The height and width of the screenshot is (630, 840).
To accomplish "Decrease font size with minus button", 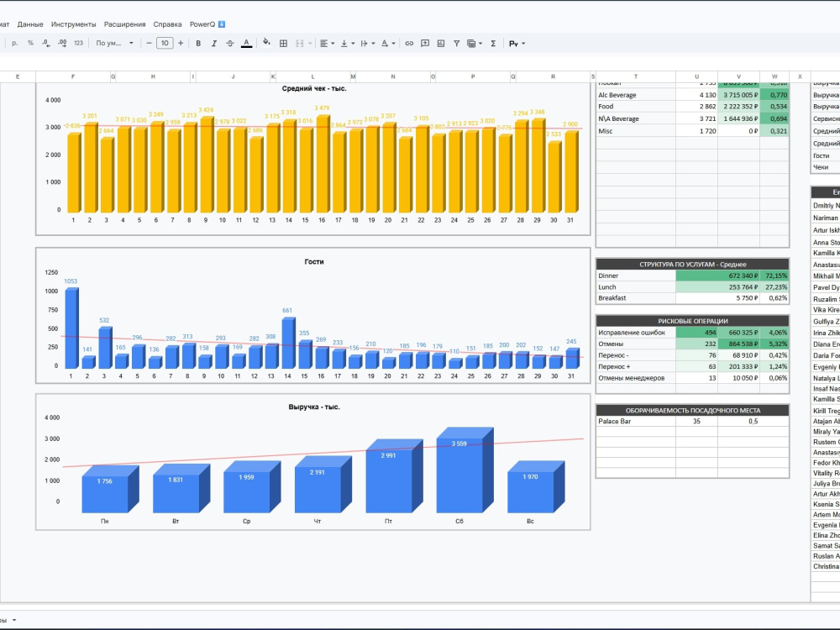I will (x=149, y=44).
